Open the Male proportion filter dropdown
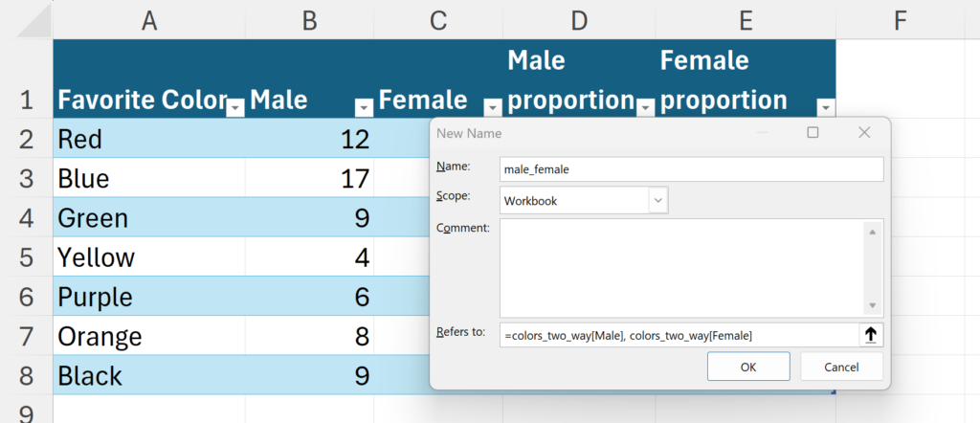 point(646,107)
